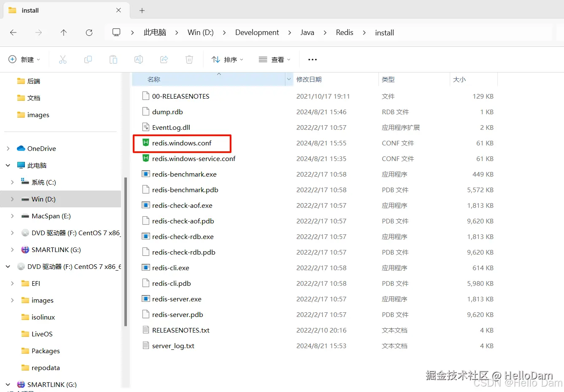The width and height of the screenshot is (564, 392).
Task: Click the Paste clipboard icon
Action: [x=113, y=59]
